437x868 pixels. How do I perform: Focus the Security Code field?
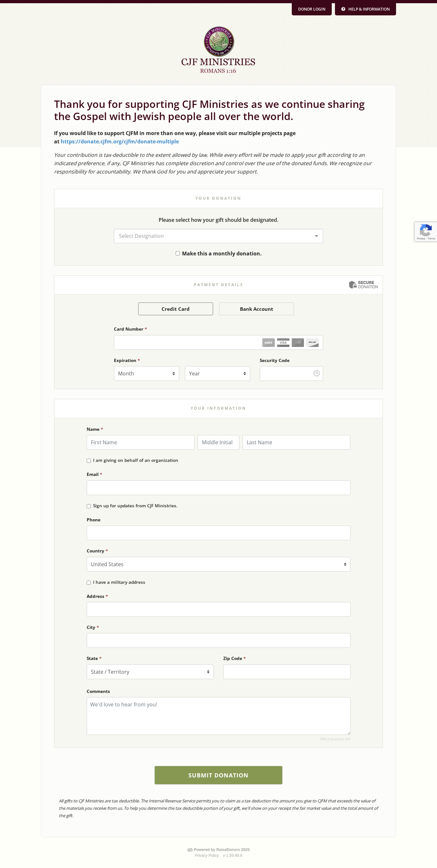tap(291, 373)
